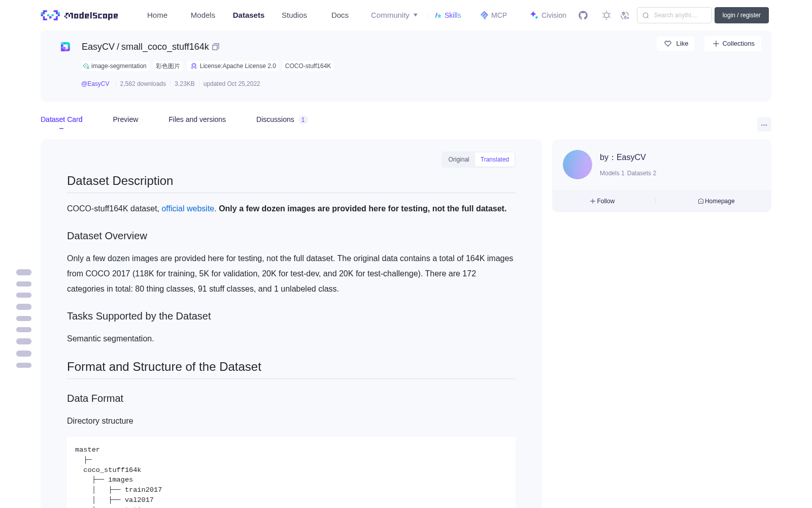Click 'Dataset Description' heading

point(120,181)
